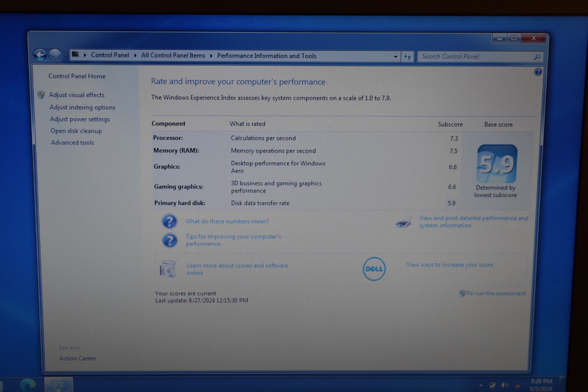Open Microsoft Edge from the taskbar
The height and width of the screenshot is (392, 588).
pos(28,385)
